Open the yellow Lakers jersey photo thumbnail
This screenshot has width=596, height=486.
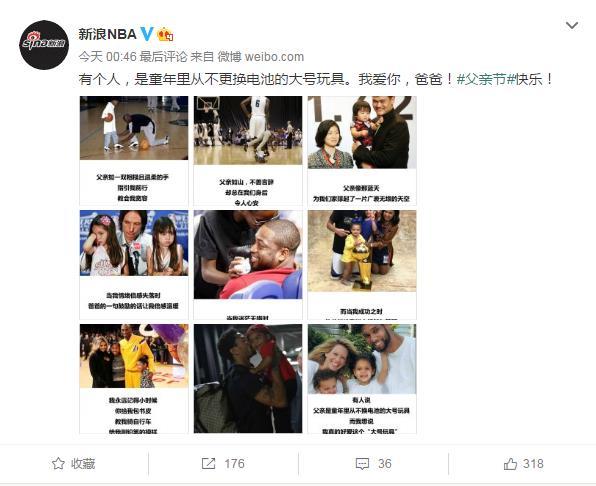point(134,378)
